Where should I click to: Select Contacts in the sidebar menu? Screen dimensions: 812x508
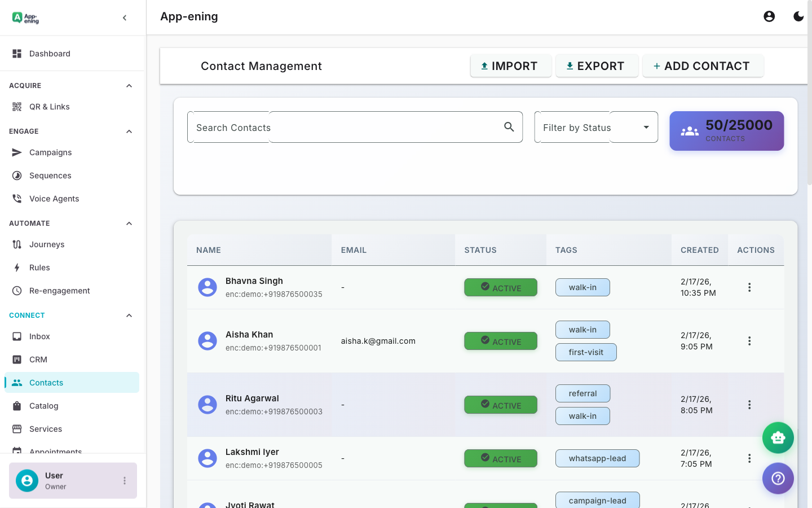click(x=45, y=382)
